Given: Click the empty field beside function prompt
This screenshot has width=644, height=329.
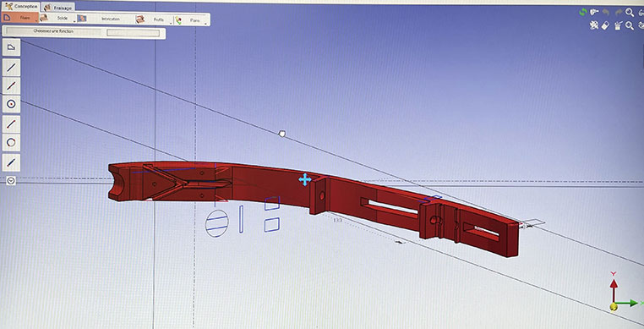Looking at the screenshot, I should [133, 33].
